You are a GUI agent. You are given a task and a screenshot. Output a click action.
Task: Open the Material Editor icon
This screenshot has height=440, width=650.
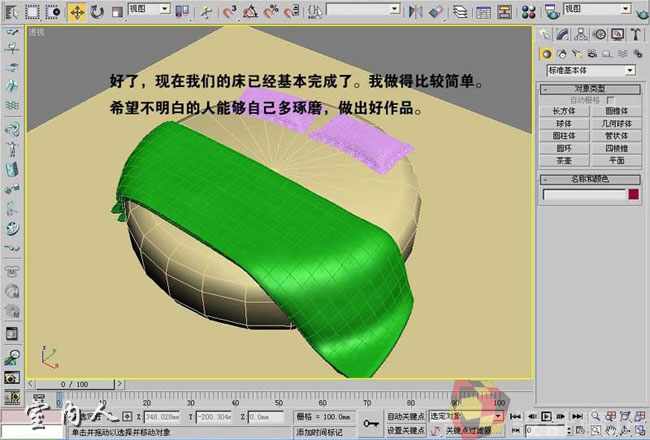529,12
